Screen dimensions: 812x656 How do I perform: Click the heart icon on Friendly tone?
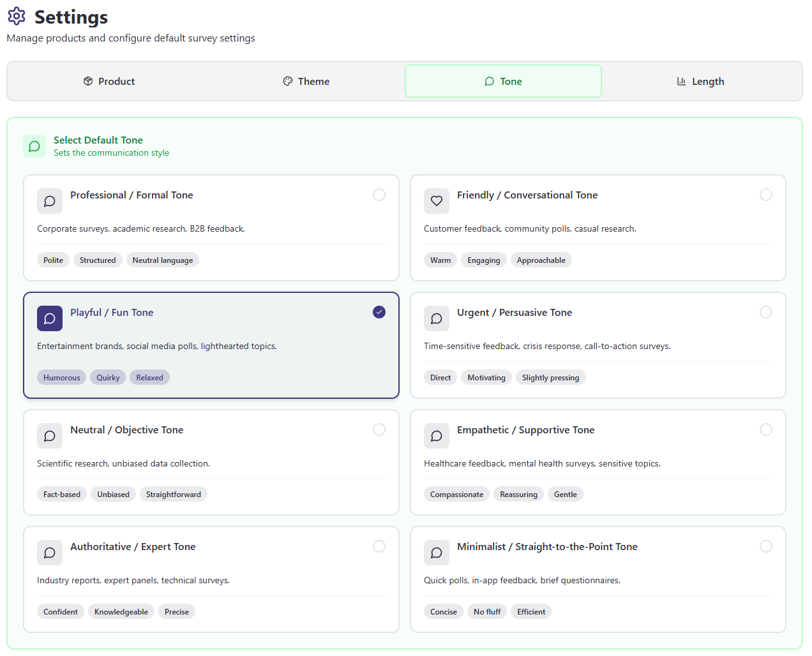tap(437, 201)
